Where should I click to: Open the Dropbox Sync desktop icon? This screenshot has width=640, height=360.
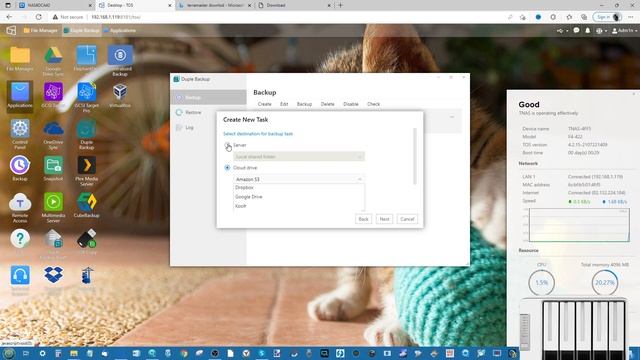(53, 275)
